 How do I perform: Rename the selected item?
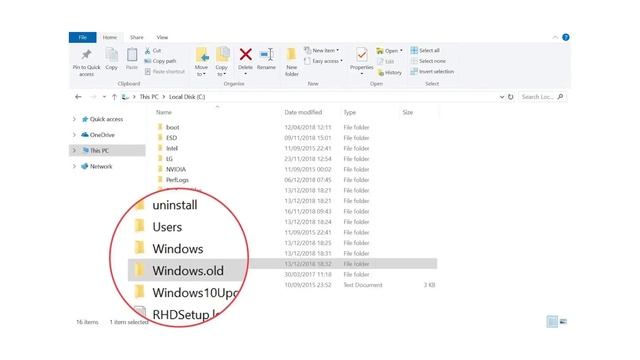point(266,59)
